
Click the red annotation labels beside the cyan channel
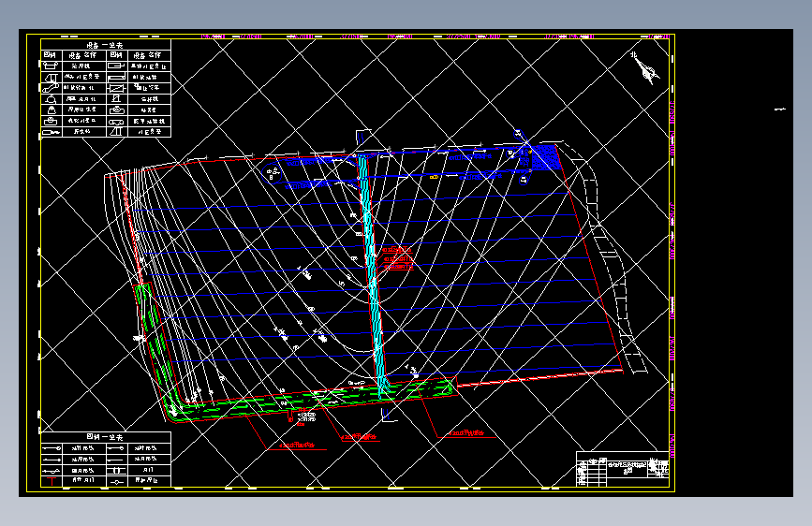(398, 258)
